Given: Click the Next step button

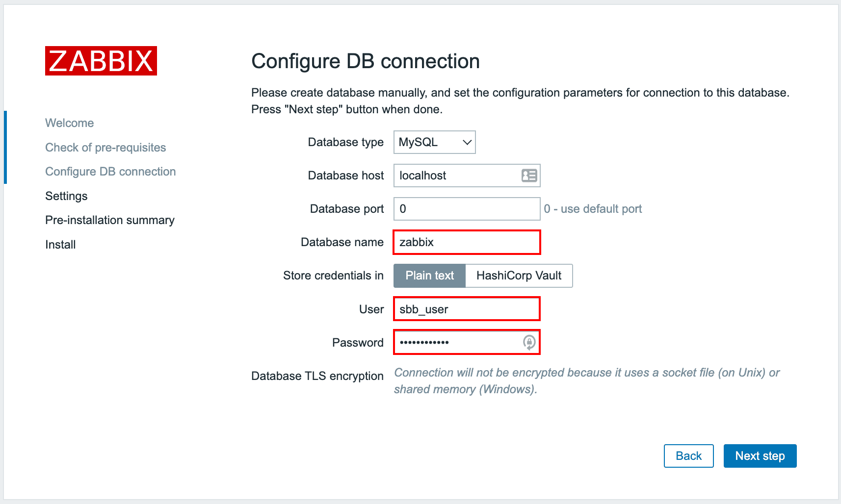Looking at the screenshot, I should point(760,456).
